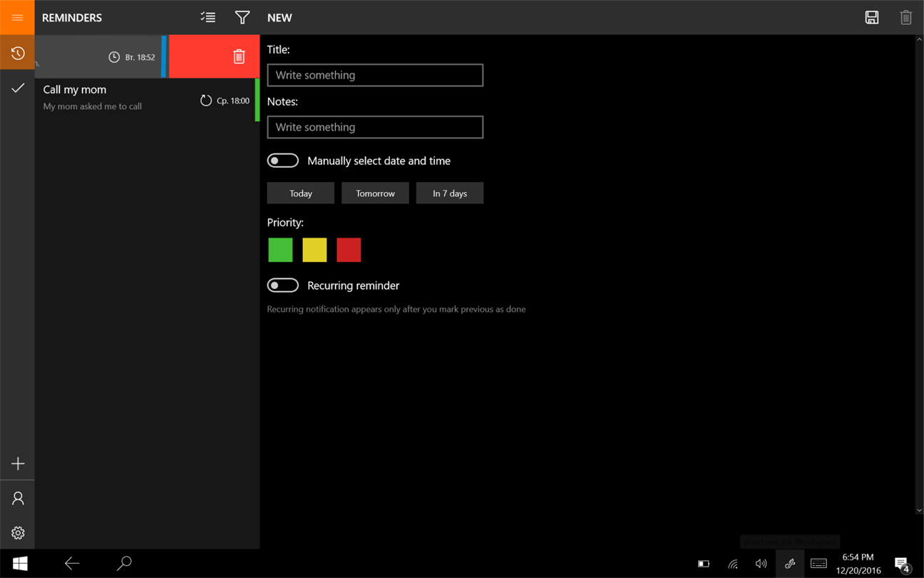
Task: Open the hamburger menu button
Action: click(x=17, y=17)
